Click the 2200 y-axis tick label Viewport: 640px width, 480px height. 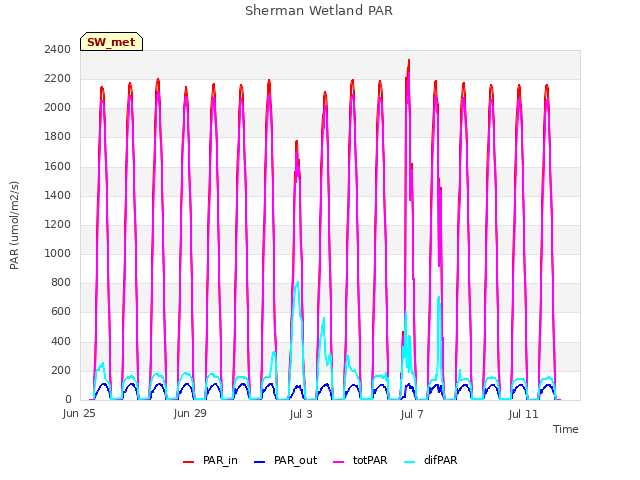(x=58, y=78)
